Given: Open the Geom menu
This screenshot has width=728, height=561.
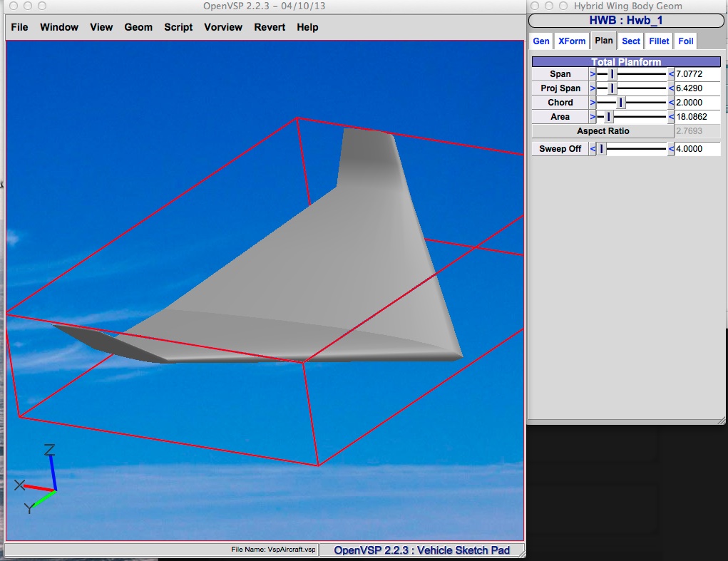Looking at the screenshot, I should tap(138, 27).
